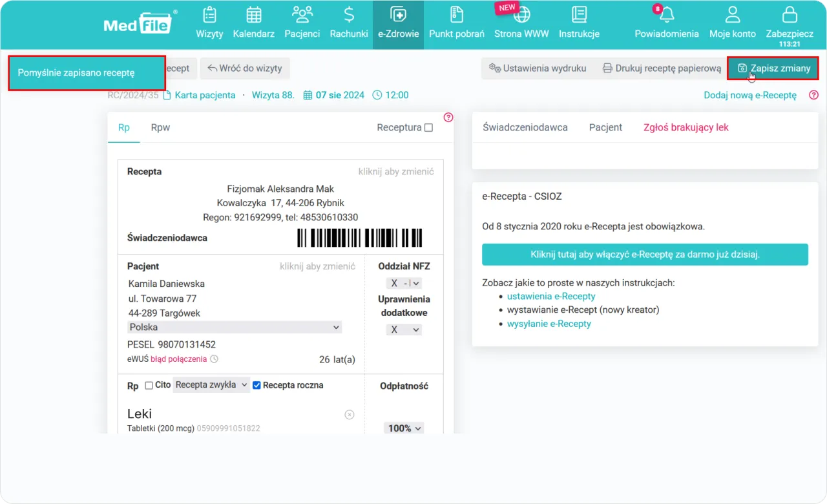Screen dimensions: 827x504
Task: Click 'Fizjomak Aleksandra Mak' provider name
Action: point(281,189)
